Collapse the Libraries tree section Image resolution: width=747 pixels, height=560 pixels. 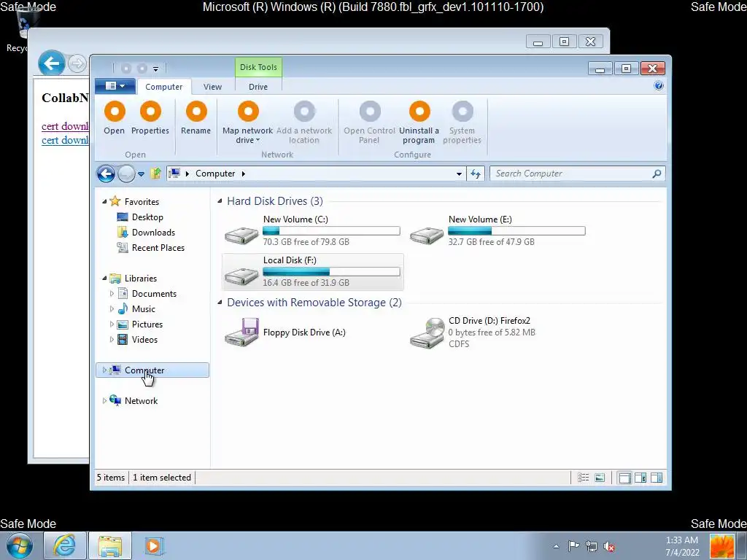point(104,279)
